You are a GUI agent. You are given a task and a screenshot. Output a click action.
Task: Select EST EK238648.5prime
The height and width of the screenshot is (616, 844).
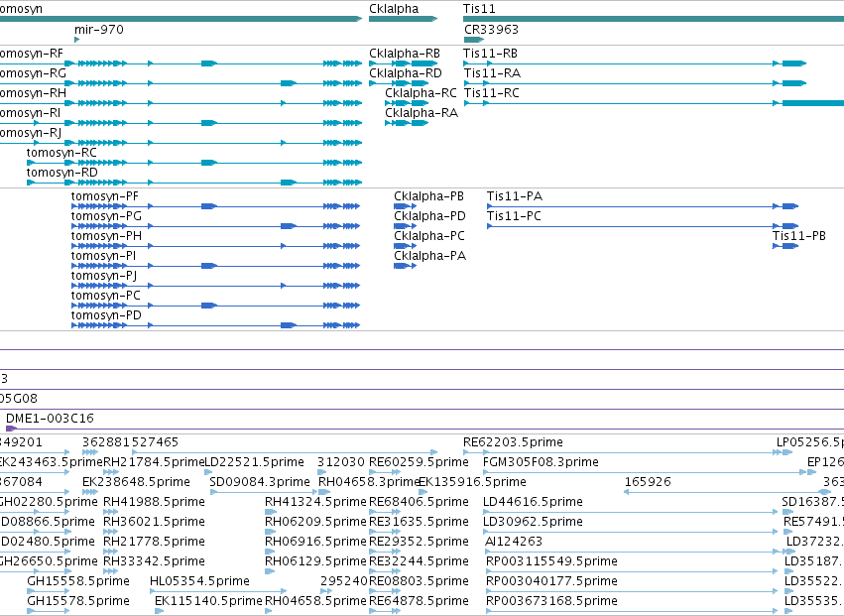pyautogui.click(x=136, y=481)
